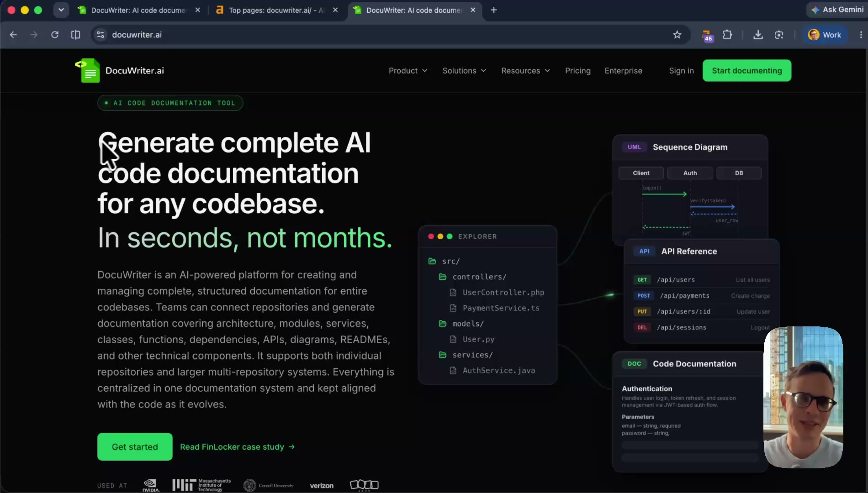Image resolution: width=868 pixels, height=493 pixels.
Task: Switch to the Top pages docuwriter.ai tab
Action: [x=277, y=10]
